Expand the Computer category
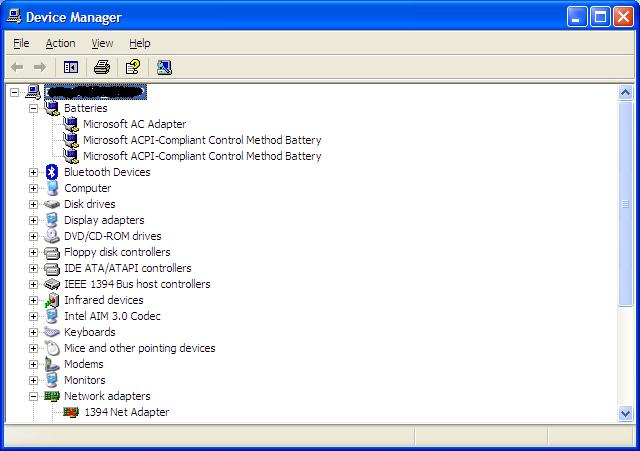Screen dimensions: 640x451 click(x=33, y=188)
